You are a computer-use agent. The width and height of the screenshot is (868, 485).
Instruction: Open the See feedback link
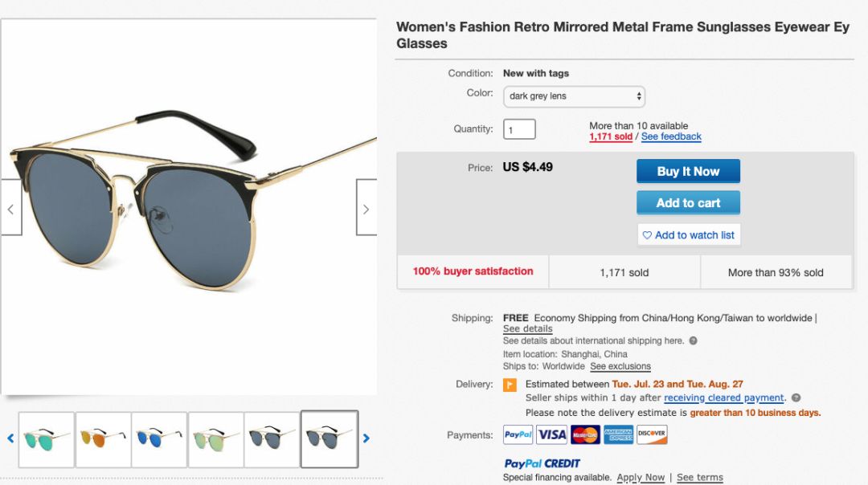(x=671, y=137)
